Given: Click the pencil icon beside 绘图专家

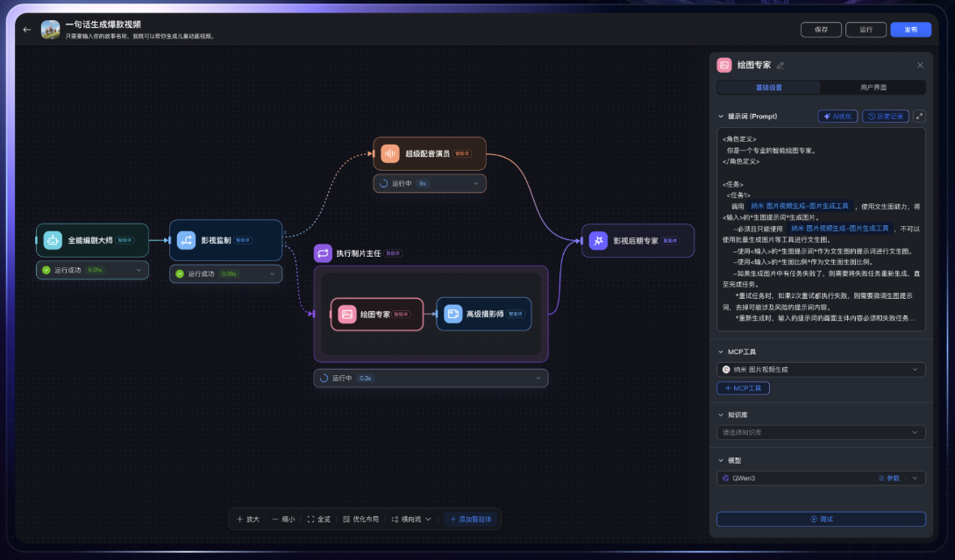Looking at the screenshot, I should [x=780, y=65].
